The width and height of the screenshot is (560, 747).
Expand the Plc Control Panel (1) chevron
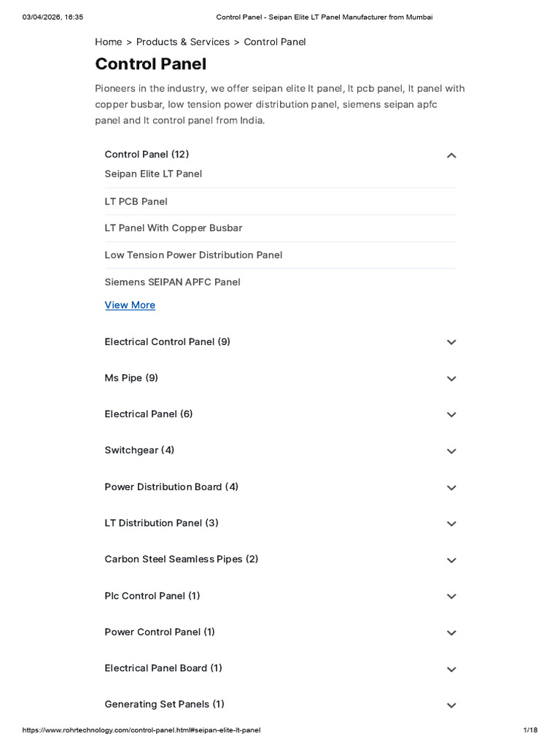451,597
